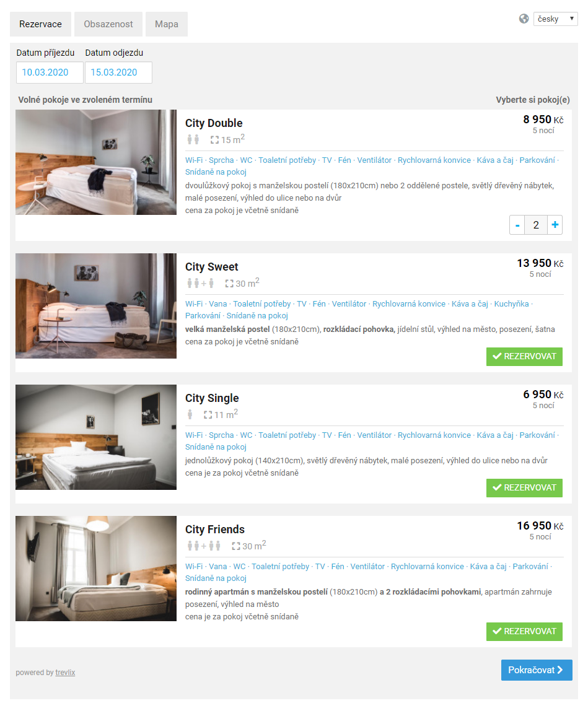Open the česky language dropdown
The image size is (588, 711).
tap(555, 19)
